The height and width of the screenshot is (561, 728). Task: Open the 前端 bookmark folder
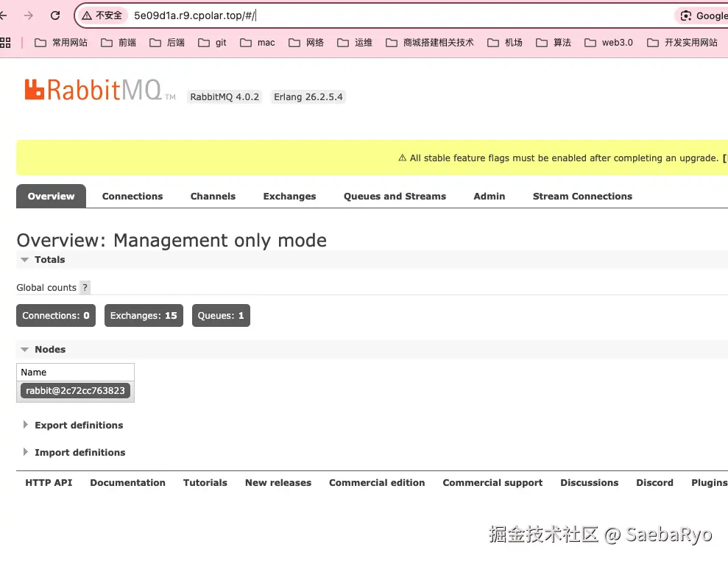tap(119, 43)
